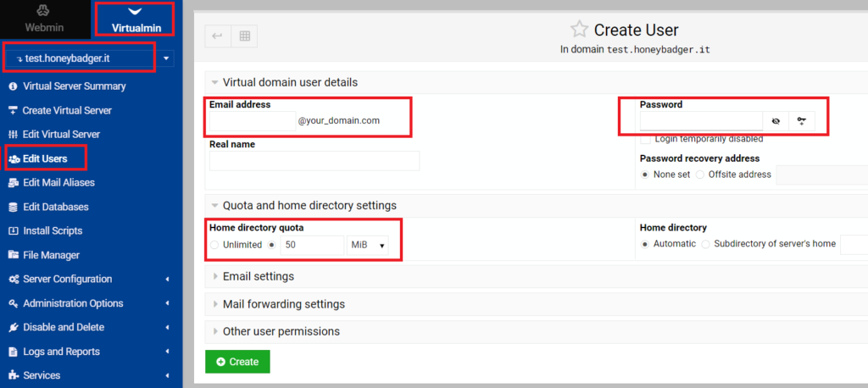The height and width of the screenshot is (388, 868).
Task: Click the Virtual Server Summary info icon
Action: pyautogui.click(x=14, y=86)
